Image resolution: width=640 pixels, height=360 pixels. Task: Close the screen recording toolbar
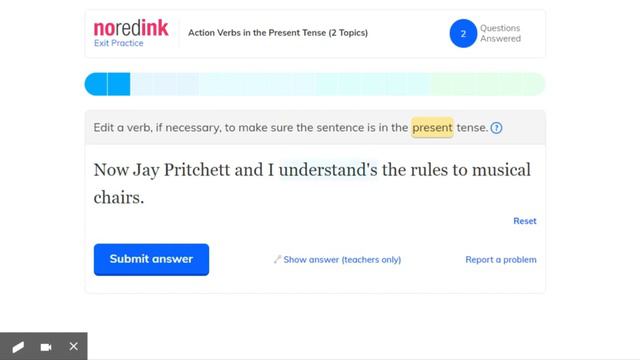click(x=73, y=347)
